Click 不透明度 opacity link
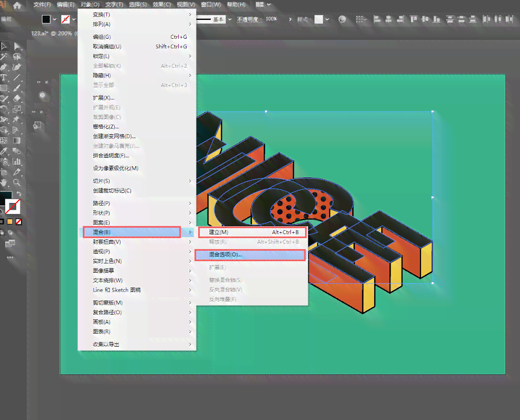 (x=248, y=19)
